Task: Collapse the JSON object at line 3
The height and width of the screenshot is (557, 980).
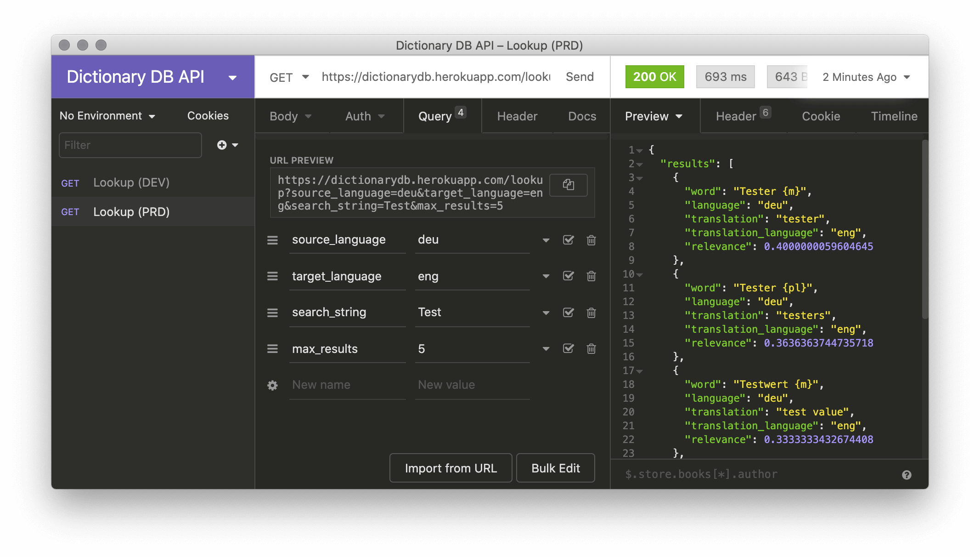Action: [x=639, y=178]
